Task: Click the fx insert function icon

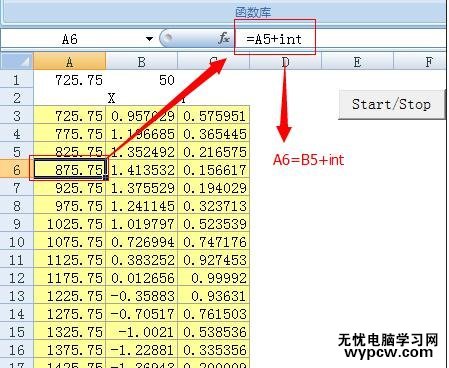Action: (x=224, y=39)
